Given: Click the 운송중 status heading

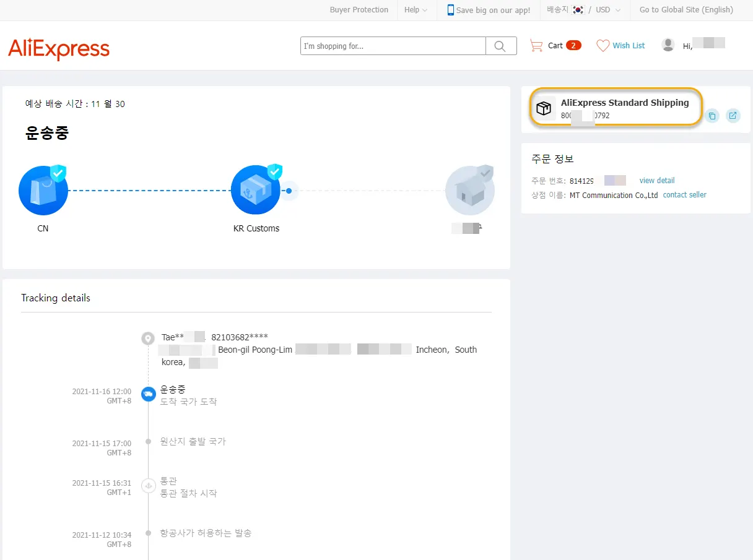Looking at the screenshot, I should [47, 132].
